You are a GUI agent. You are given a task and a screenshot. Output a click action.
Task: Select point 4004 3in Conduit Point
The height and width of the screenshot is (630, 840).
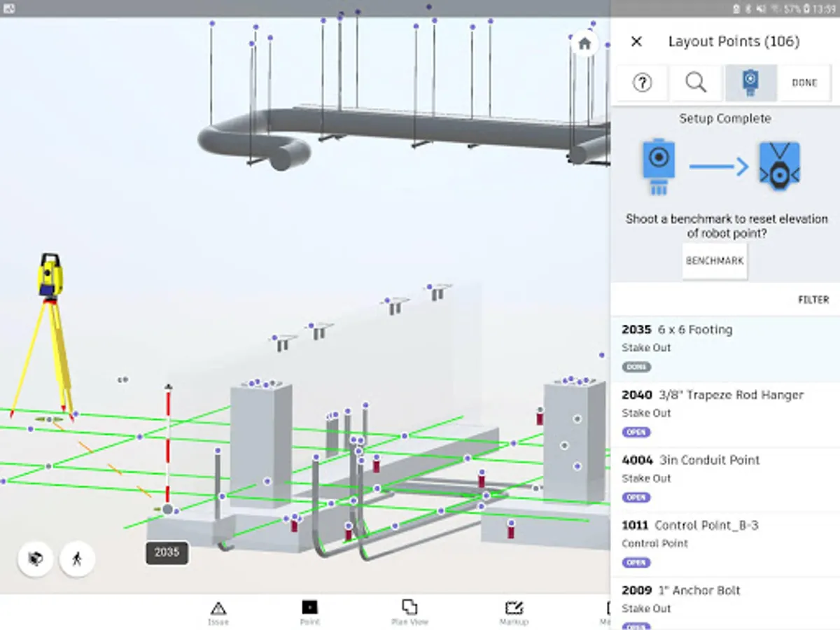(x=725, y=480)
